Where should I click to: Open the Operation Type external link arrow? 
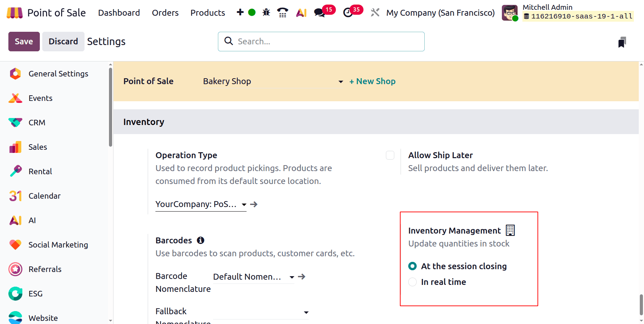pos(254,204)
